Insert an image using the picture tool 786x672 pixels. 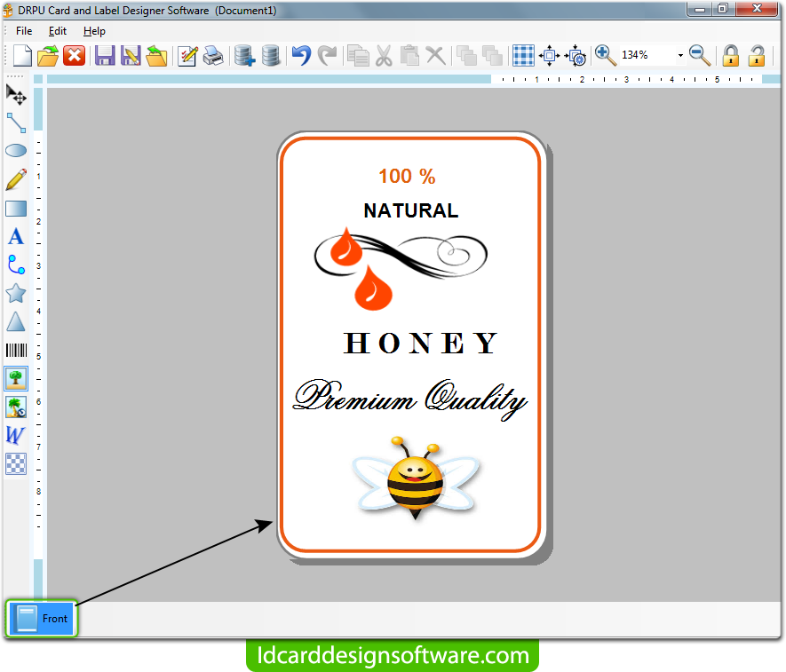point(16,378)
